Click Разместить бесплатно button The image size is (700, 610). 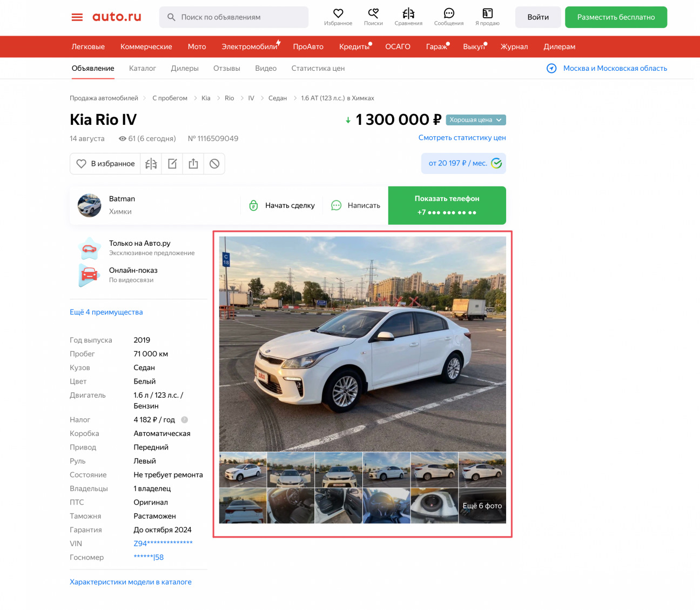click(x=616, y=17)
